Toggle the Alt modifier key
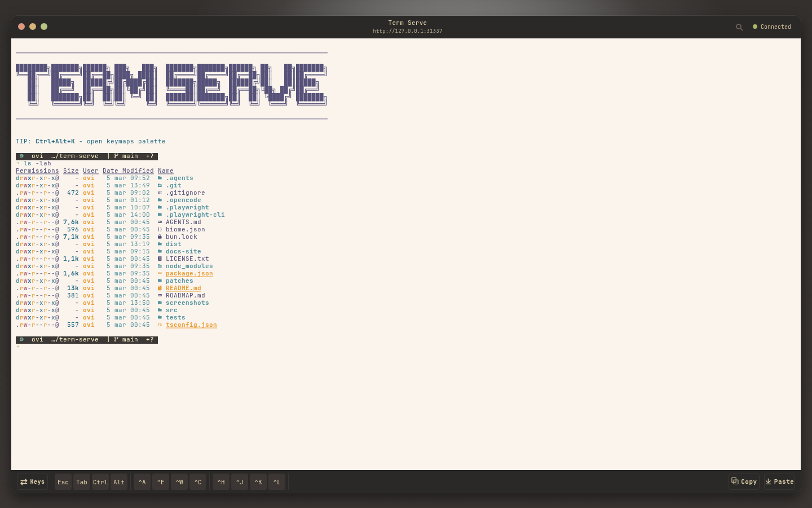Screen dimensions: 812x508 click(118, 481)
